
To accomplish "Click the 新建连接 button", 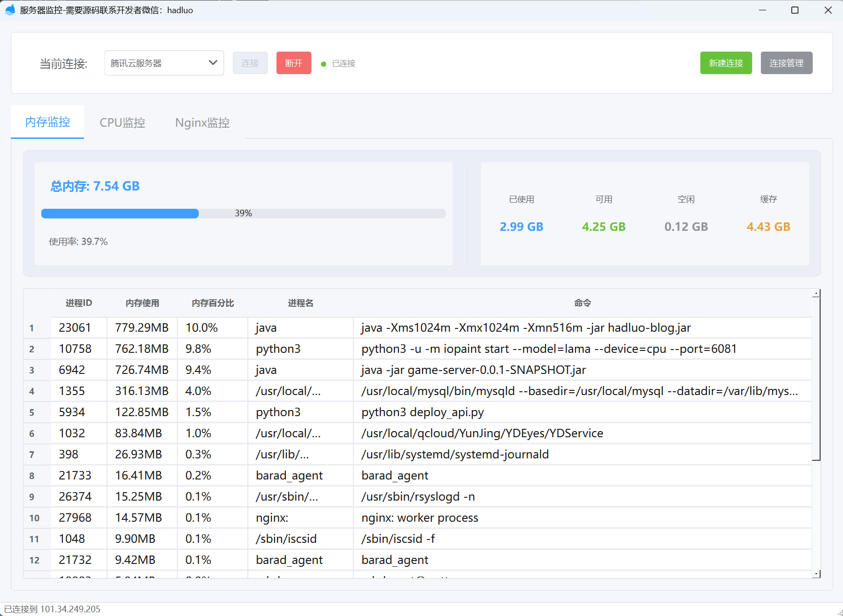I will 726,63.
